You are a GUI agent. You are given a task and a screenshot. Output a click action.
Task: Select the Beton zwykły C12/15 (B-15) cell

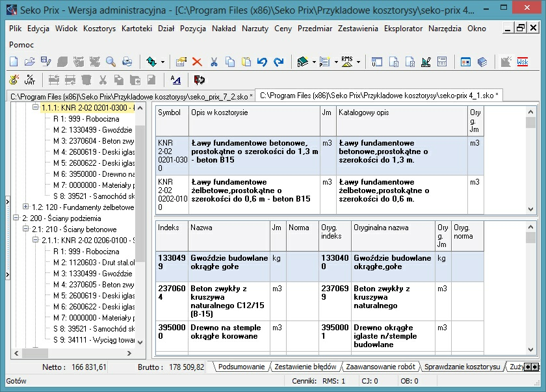coord(229,301)
